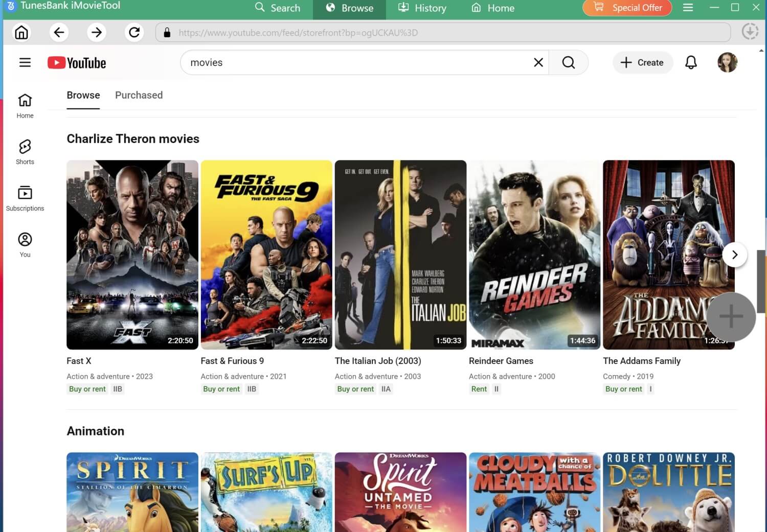Click the Animation section heading
767x532 pixels.
pos(96,431)
